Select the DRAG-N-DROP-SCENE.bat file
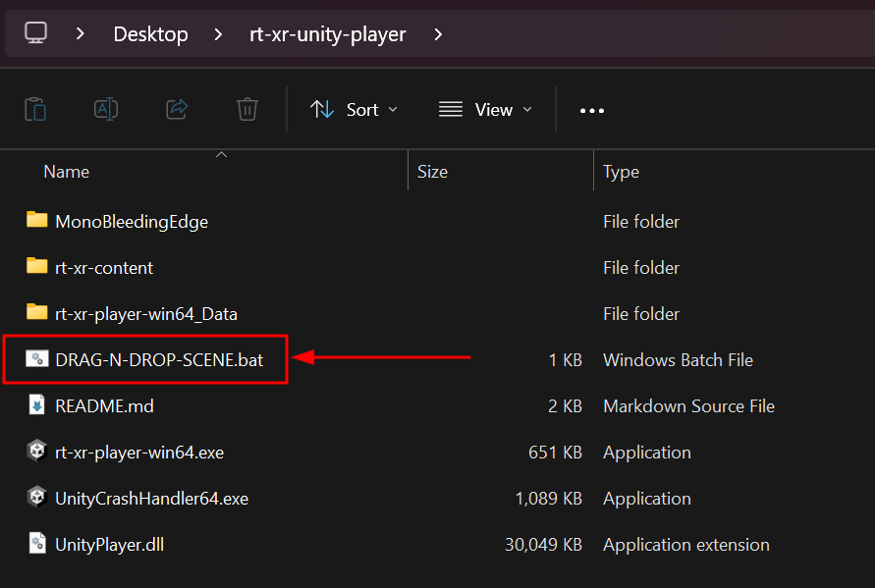The height and width of the screenshot is (588, 875). click(158, 360)
